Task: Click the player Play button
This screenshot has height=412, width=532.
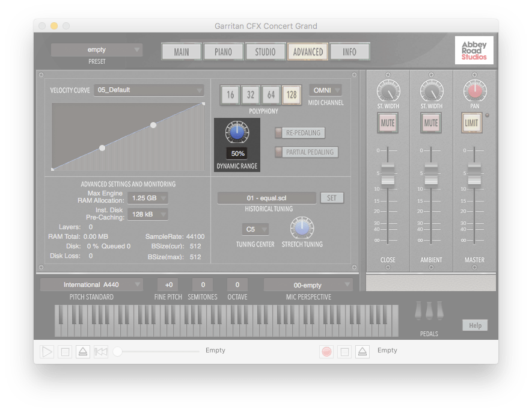Action: [47, 352]
